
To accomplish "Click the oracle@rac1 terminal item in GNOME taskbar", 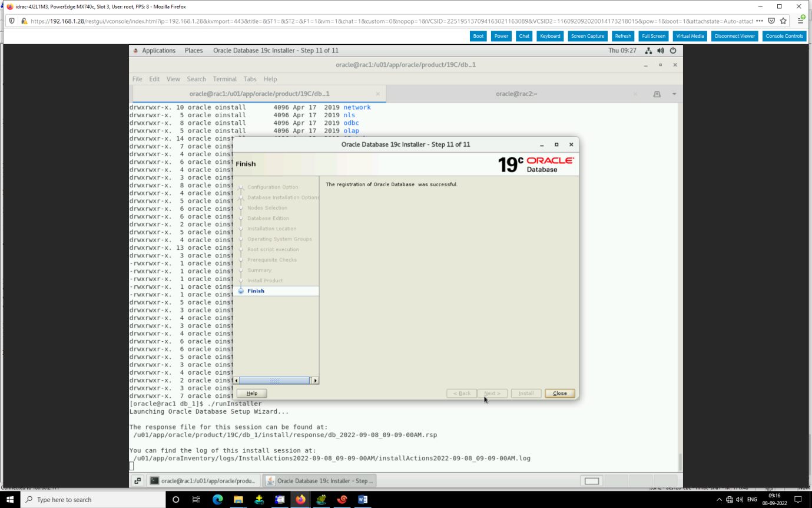I will click(x=203, y=481).
